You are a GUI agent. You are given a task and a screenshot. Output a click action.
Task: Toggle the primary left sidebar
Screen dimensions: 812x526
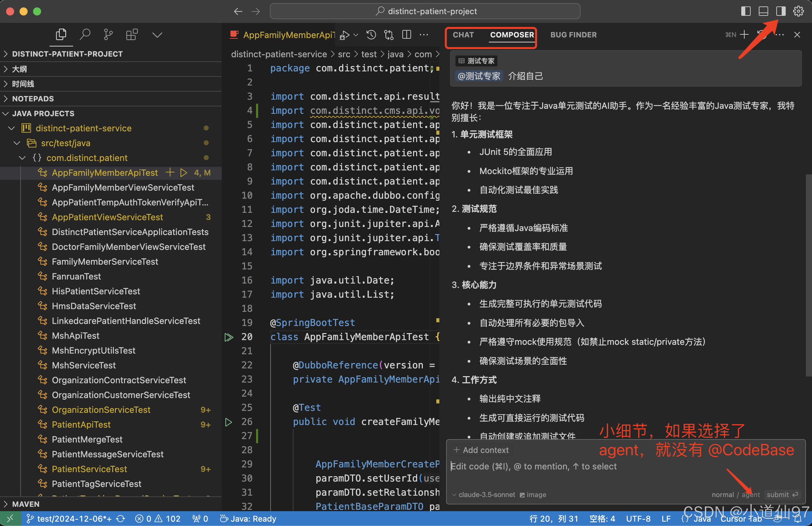(746, 11)
